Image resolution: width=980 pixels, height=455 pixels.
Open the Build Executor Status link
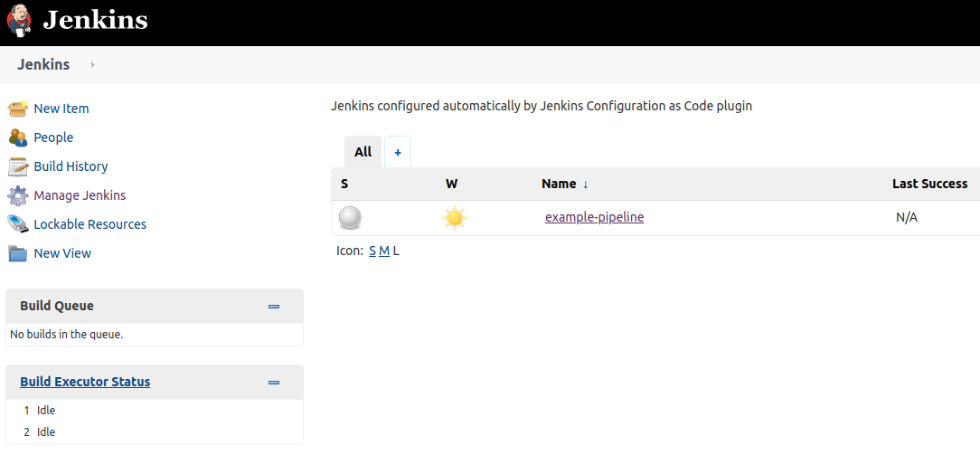coord(85,381)
